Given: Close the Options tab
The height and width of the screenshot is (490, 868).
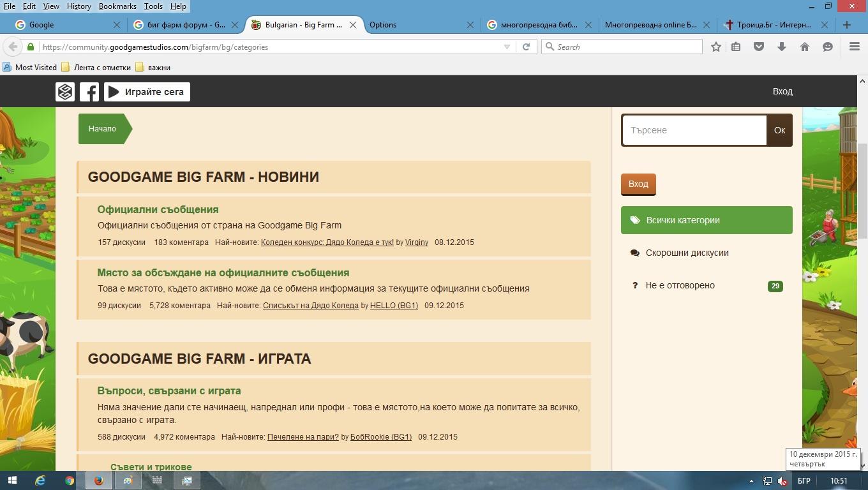Looking at the screenshot, I should pos(470,25).
